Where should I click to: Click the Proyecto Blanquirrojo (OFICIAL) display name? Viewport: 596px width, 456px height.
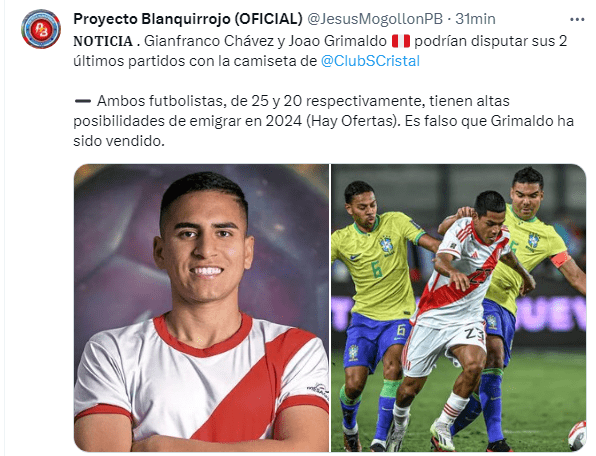click(x=188, y=19)
